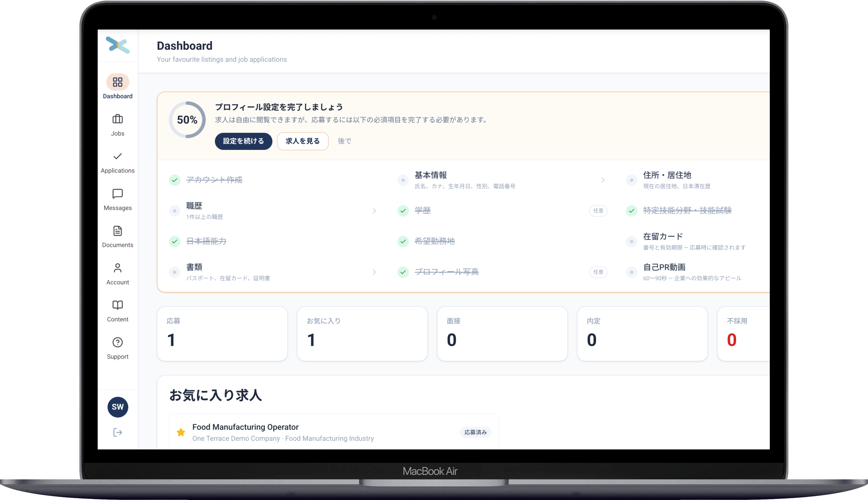Click the 任意 tag on the プロフィール写真 row
Screen dimensions: 868x500
click(x=598, y=272)
